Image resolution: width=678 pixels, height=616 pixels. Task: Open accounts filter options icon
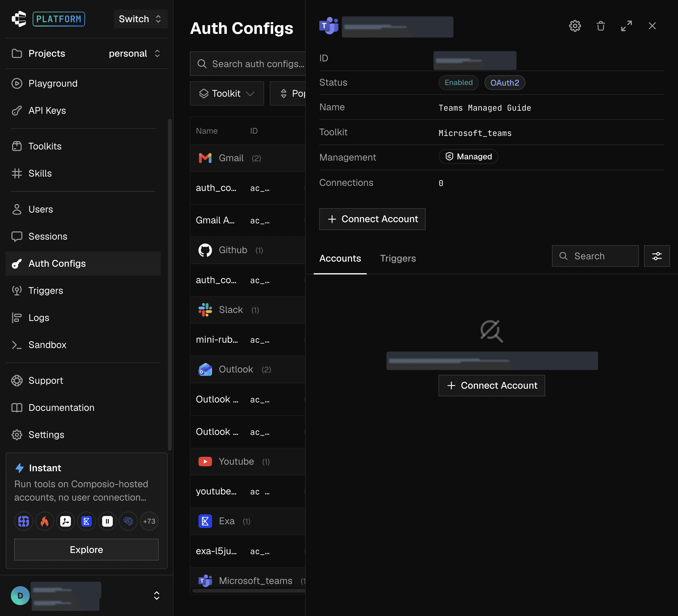click(x=657, y=256)
